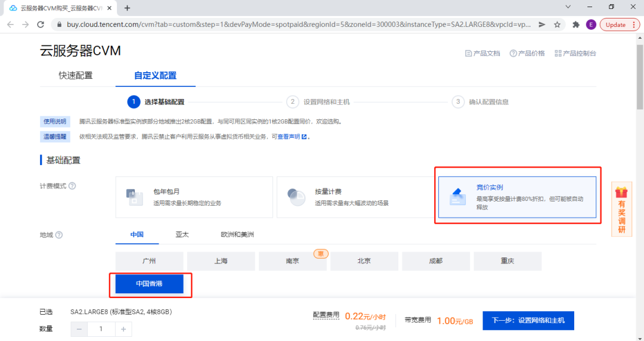Screen dimensions: 644x341
Task: Switch to 中国 region tab
Action: (137, 235)
